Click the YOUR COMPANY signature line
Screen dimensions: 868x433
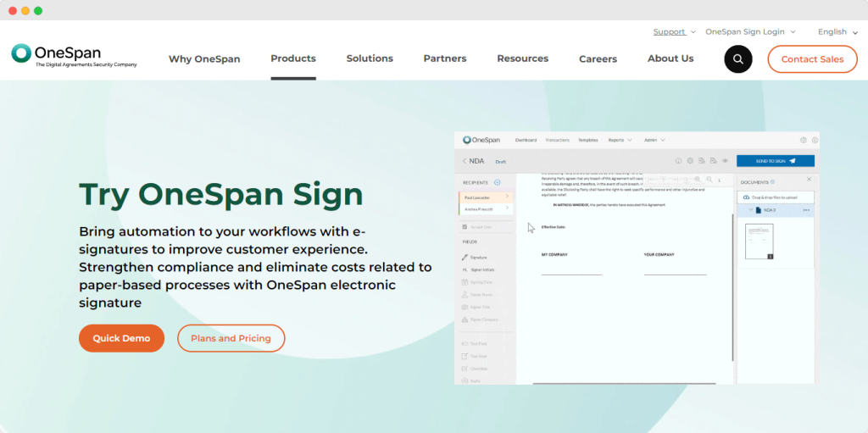click(676, 274)
